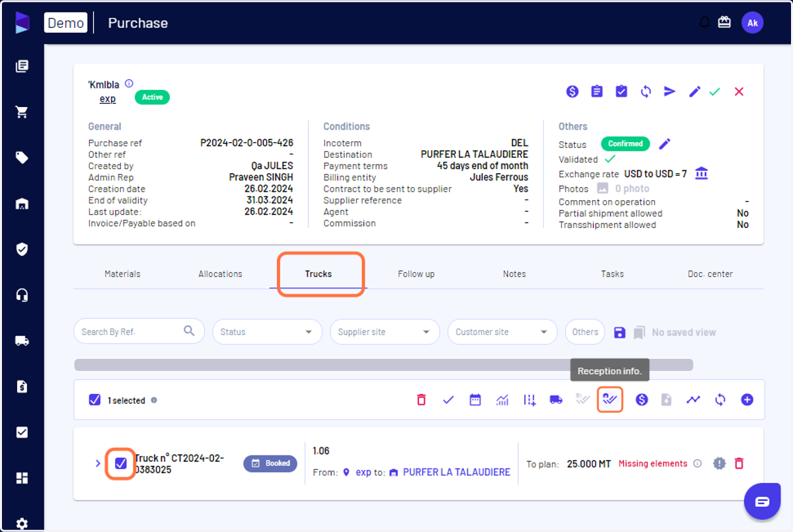Click the dollar icon in the purchase header
This screenshot has width=793, height=532.
click(x=572, y=92)
